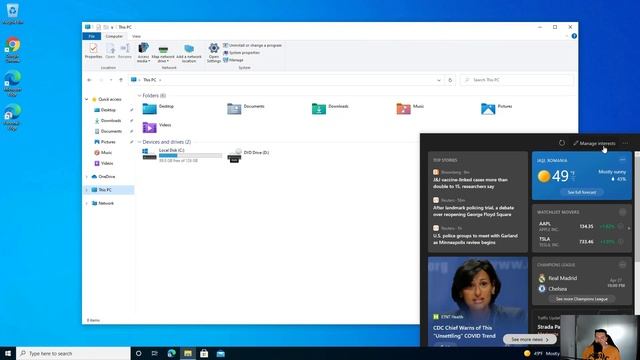The height and width of the screenshot is (360, 640).
Task: Click the address bar refresh button
Action: [450, 80]
